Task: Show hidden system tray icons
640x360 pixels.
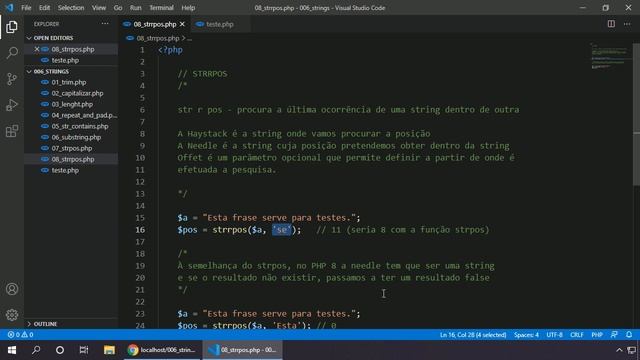Action: coord(619,350)
